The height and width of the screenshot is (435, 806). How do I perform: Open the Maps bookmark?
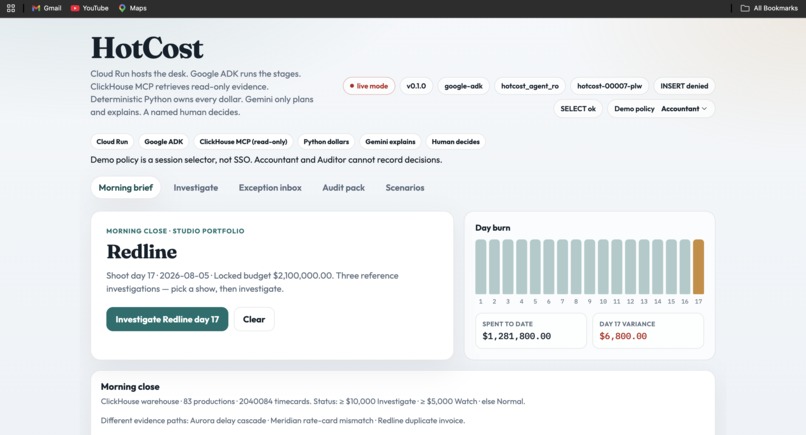pos(133,8)
